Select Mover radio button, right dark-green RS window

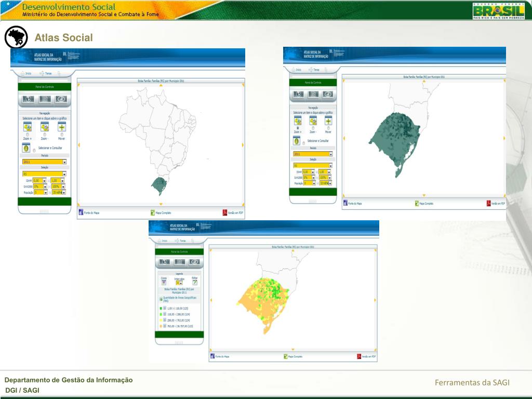328,128
